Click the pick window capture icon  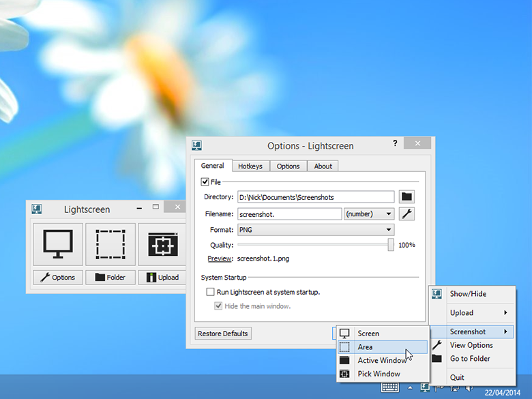pos(162,243)
